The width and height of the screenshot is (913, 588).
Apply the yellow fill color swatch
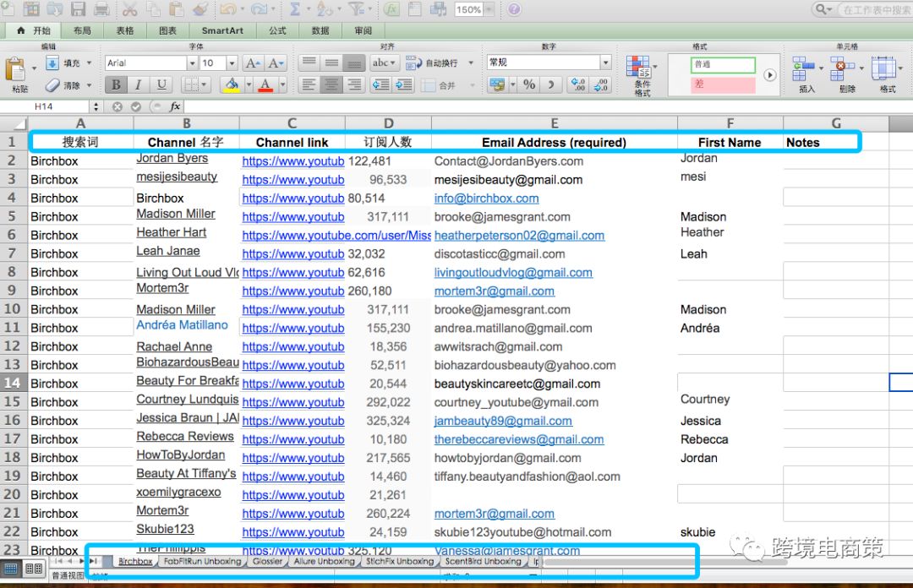point(232,85)
